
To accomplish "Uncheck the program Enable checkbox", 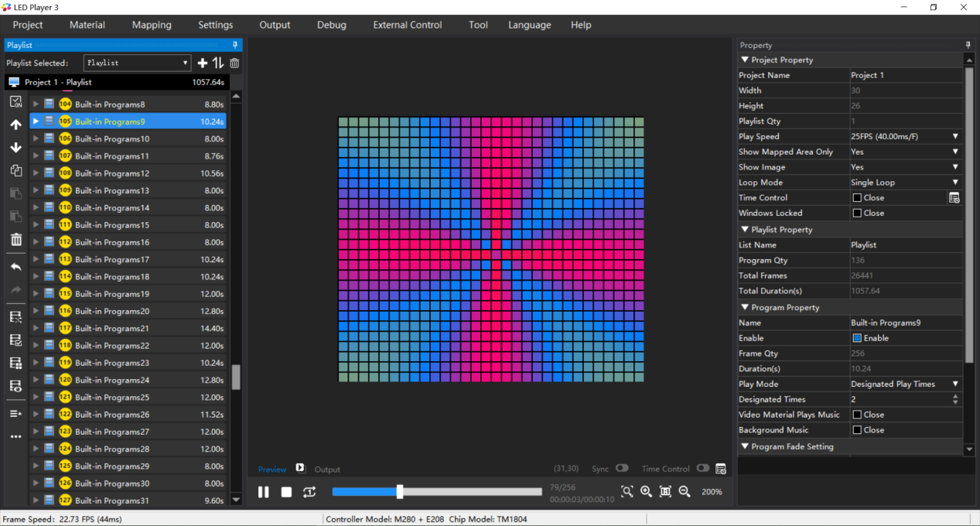I will click(x=857, y=338).
